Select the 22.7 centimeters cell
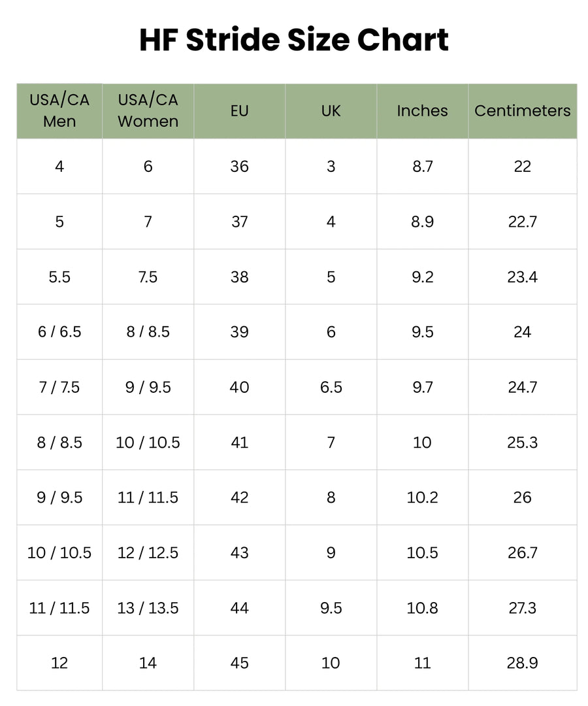The image size is (588, 706). click(x=522, y=222)
